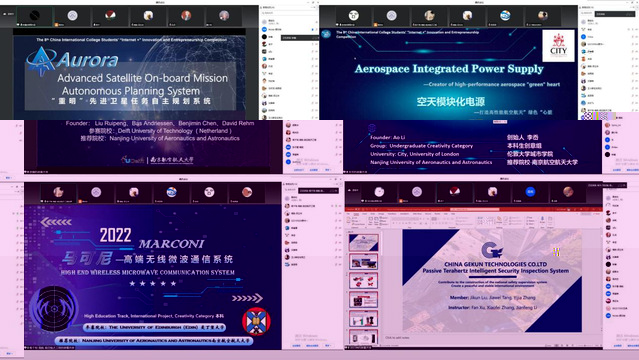Viewport: 639px width, 360px height.
Task: Click the Gekun G logo on the slide
Action: coord(492,250)
